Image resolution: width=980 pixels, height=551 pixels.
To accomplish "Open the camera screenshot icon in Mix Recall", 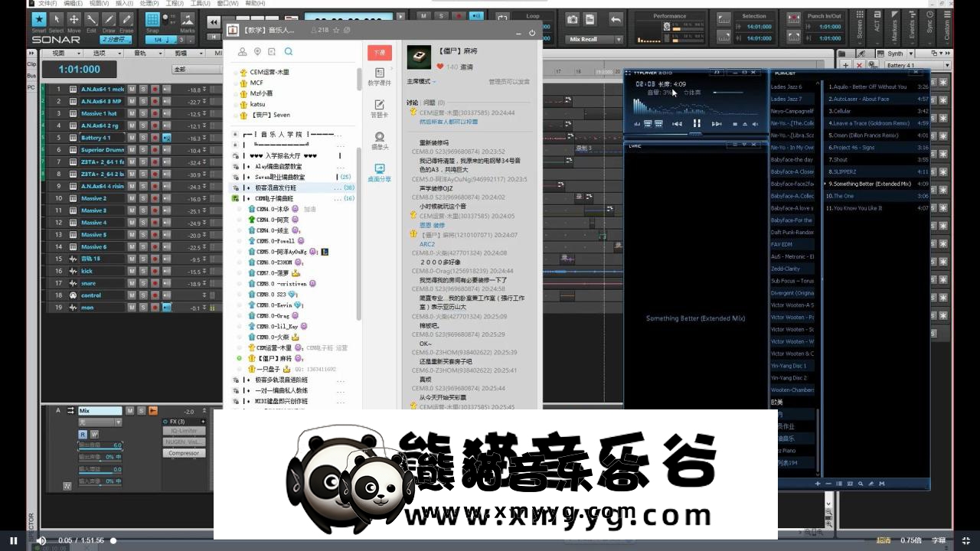I will click(572, 19).
